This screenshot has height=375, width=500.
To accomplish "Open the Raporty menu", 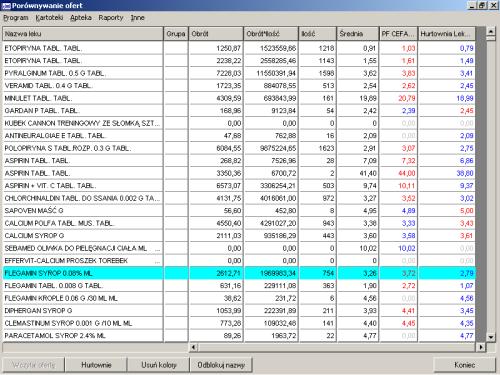I will pyautogui.click(x=111, y=18).
